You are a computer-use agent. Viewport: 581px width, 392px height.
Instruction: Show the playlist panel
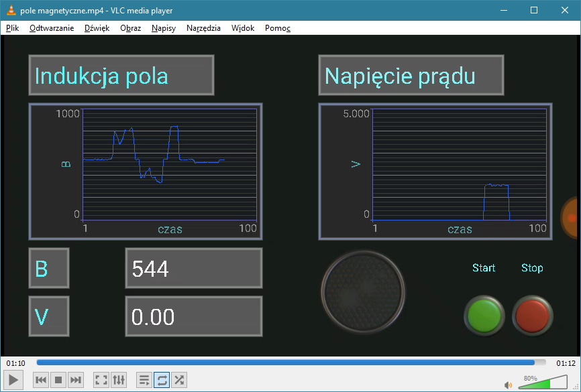pyautogui.click(x=144, y=380)
